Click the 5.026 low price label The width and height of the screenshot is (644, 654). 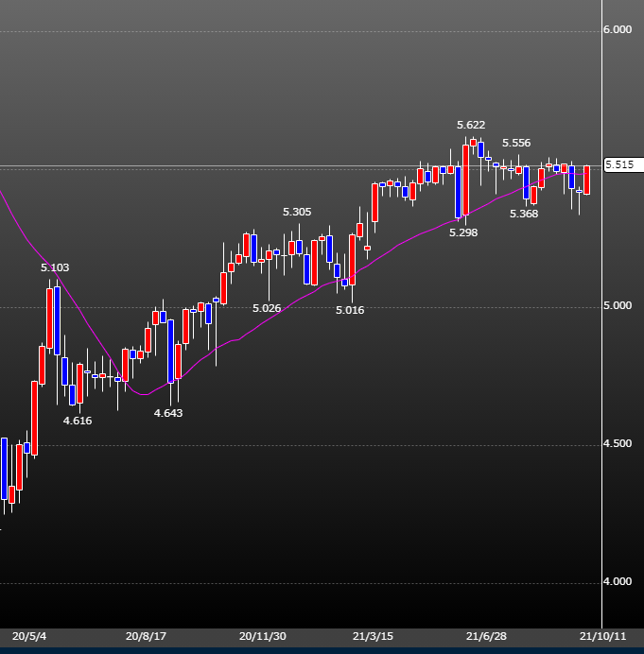[x=267, y=308]
